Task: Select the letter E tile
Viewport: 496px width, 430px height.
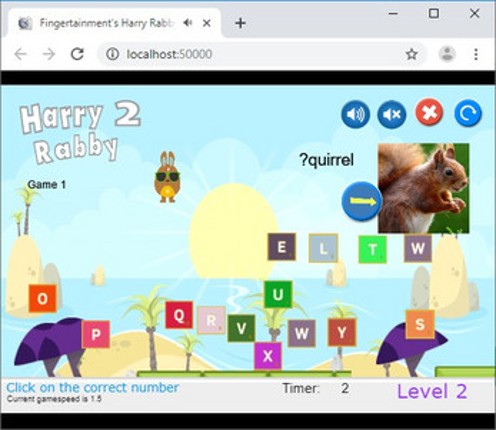Action: (x=282, y=247)
